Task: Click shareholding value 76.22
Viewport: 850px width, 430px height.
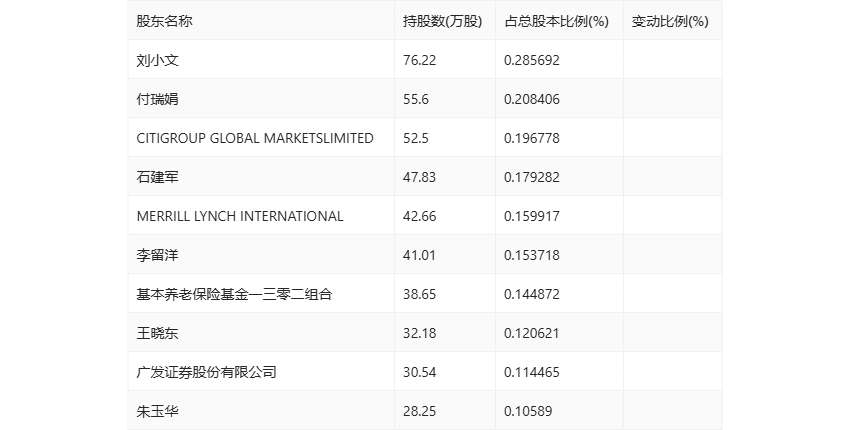Action: [420, 60]
